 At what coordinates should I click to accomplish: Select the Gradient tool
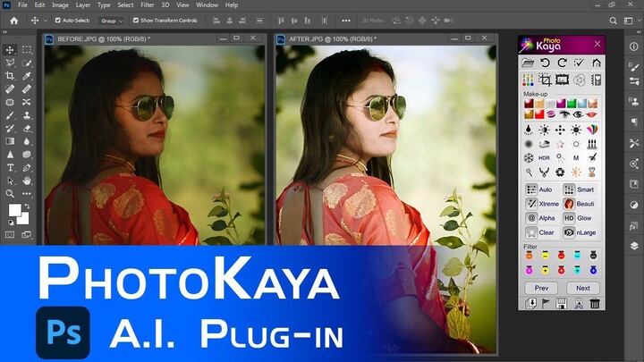pyautogui.click(x=10, y=141)
